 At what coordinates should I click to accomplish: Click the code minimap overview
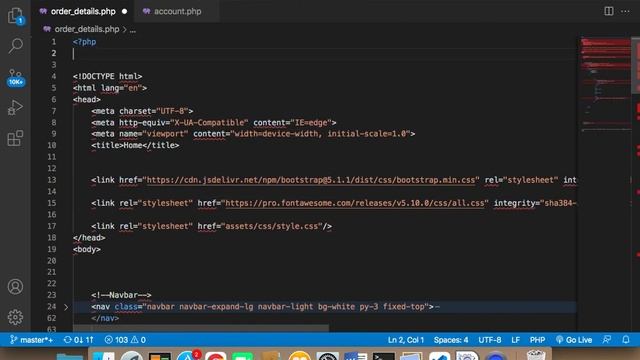click(x=606, y=86)
